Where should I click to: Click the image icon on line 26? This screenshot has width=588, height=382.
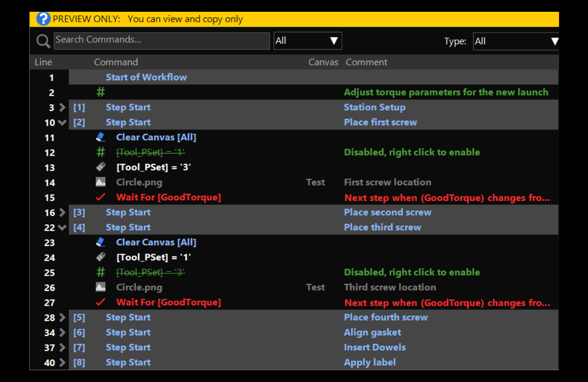click(100, 287)
